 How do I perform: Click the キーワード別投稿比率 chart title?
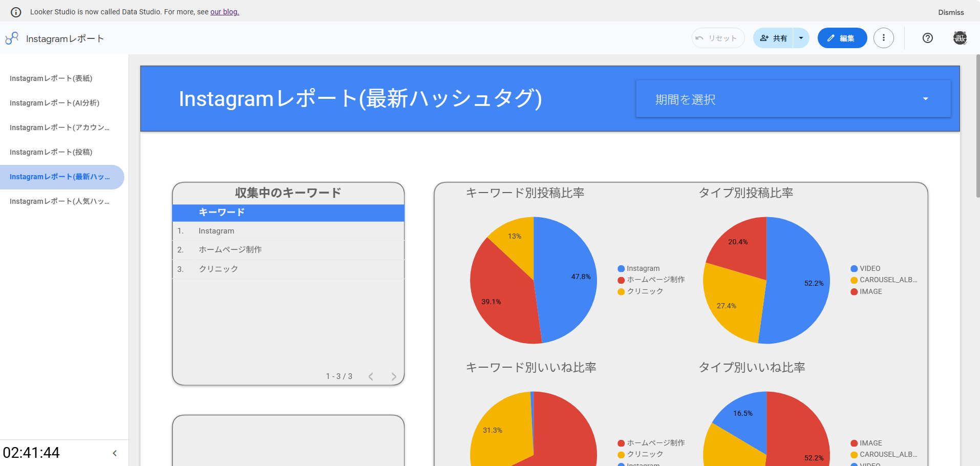point(525,193)
